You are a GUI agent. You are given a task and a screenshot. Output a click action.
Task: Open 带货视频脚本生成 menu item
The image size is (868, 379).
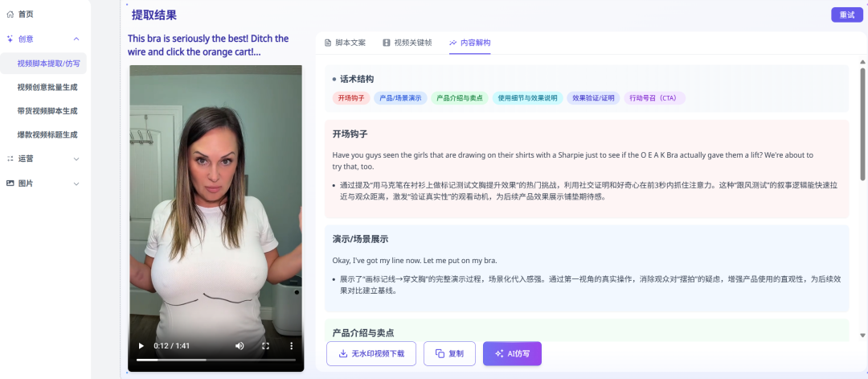tap(53, 111)
